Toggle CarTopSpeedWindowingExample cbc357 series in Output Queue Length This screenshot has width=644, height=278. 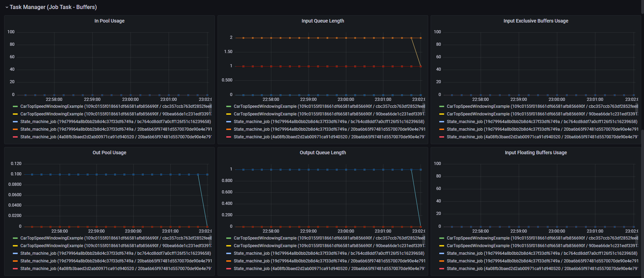click(x=329, y=238)
